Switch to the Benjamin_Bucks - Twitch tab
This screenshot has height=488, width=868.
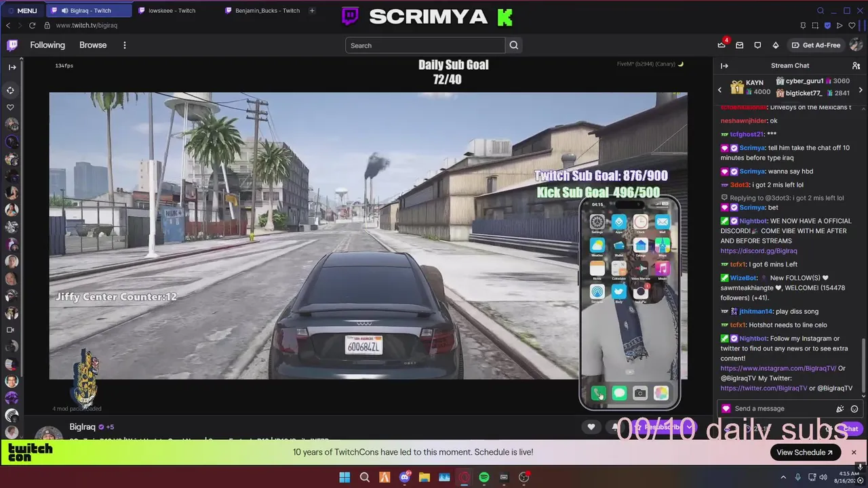click(262, 10)
